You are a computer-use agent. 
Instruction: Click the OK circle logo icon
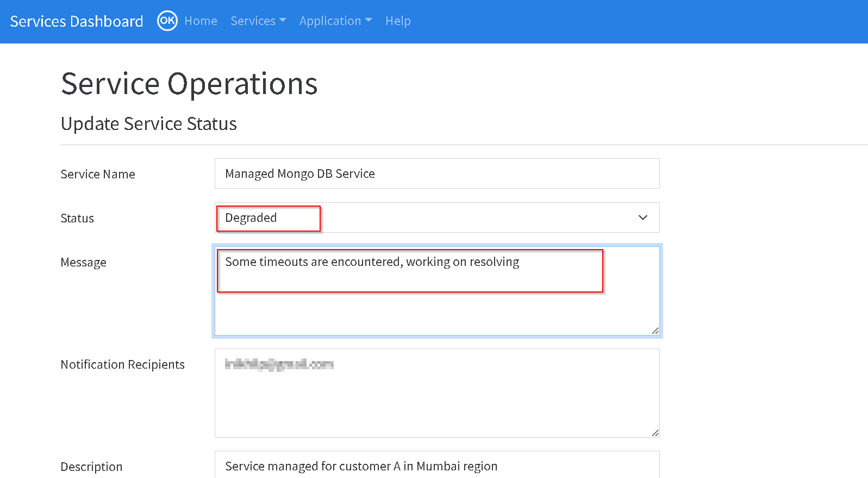tap(167, 21)
